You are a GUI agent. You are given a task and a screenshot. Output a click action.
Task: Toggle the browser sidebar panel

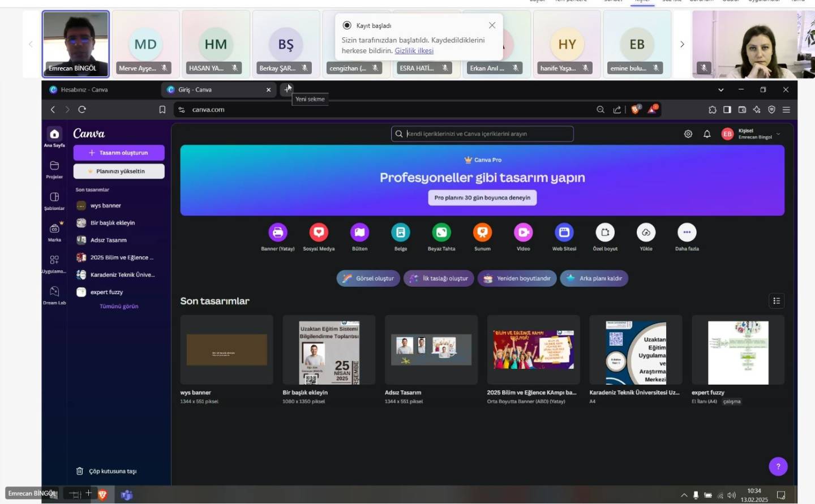pos(727,110)
